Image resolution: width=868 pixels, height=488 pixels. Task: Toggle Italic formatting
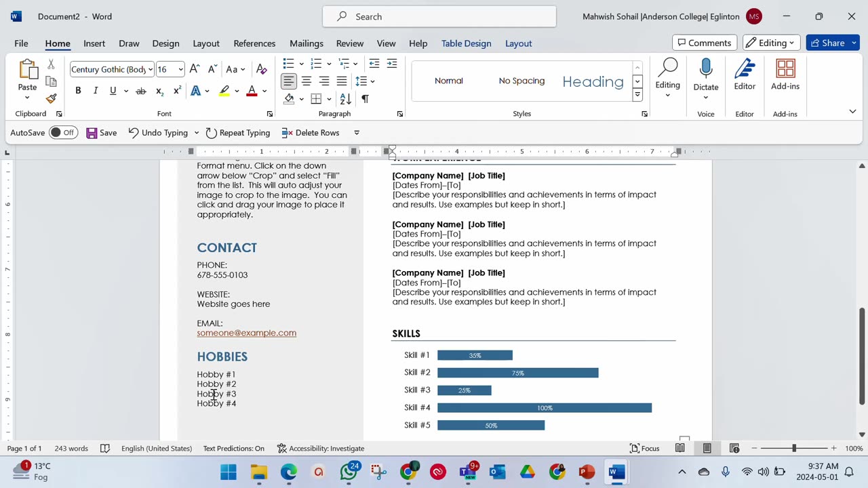[96, 91]
